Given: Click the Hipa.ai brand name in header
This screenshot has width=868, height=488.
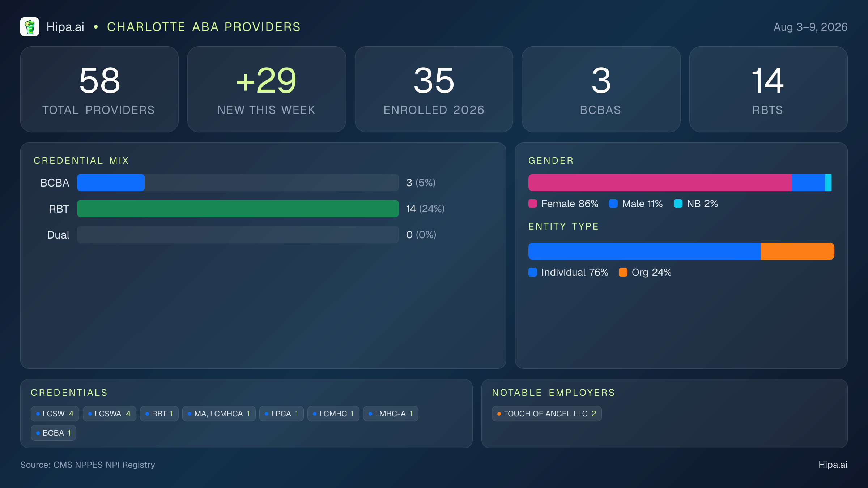Looking at the screenshot, I should click(x=65, y=27).
